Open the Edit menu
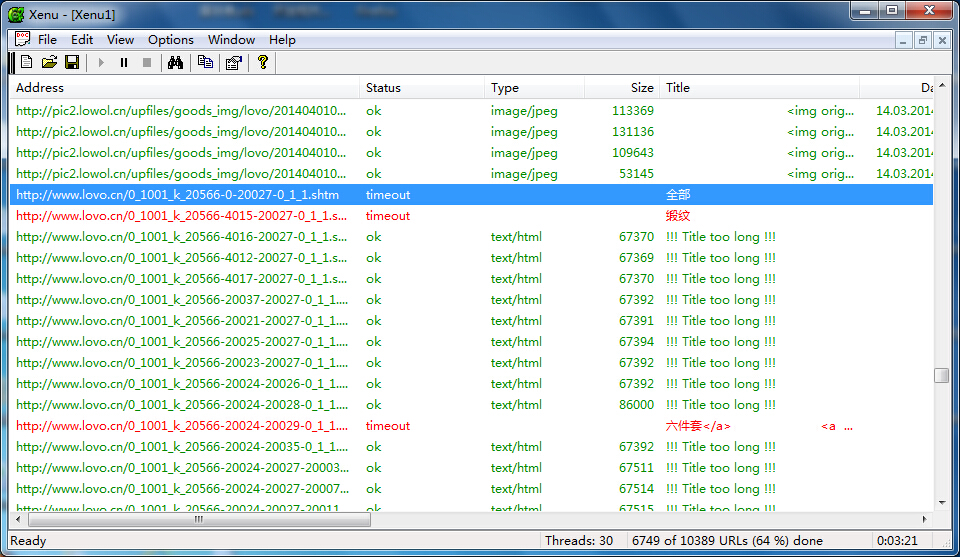The image size is (960, 557). [82, 40]
